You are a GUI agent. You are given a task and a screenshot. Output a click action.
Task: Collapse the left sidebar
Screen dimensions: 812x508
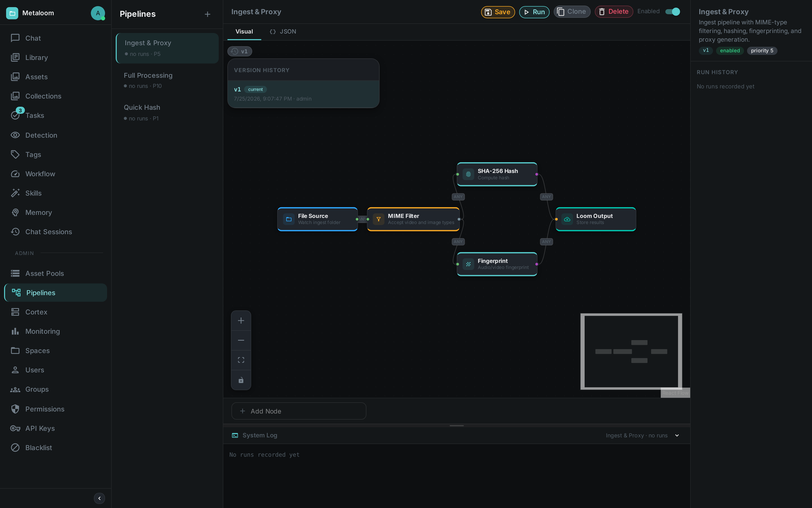(x=99, y=498)
